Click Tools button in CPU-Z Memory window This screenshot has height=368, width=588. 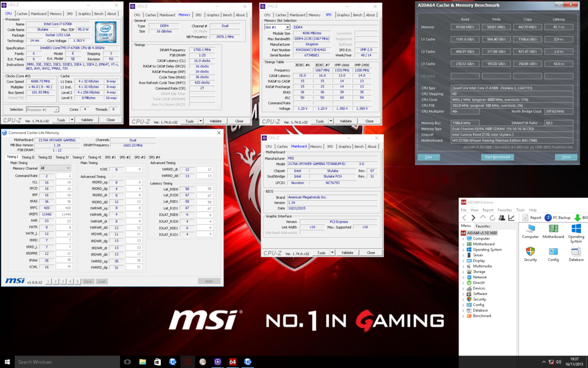pyautogui.click(x=189, y=121)
